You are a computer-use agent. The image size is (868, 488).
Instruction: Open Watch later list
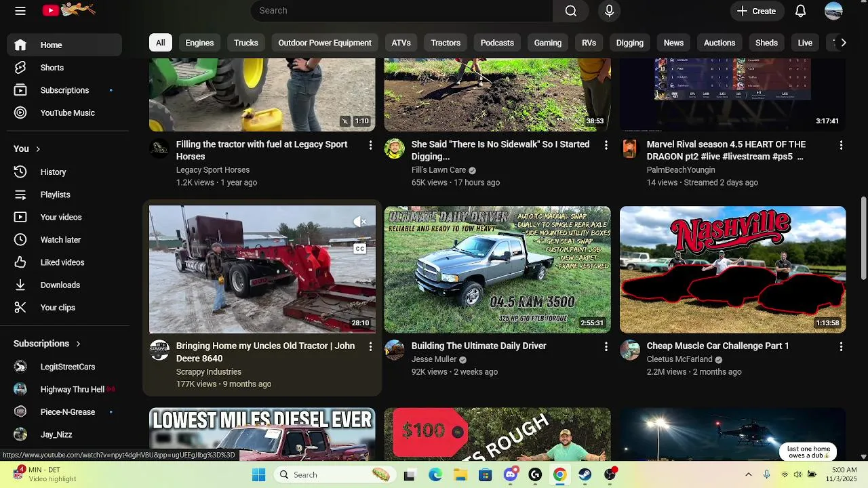click(x=64, y=240)
